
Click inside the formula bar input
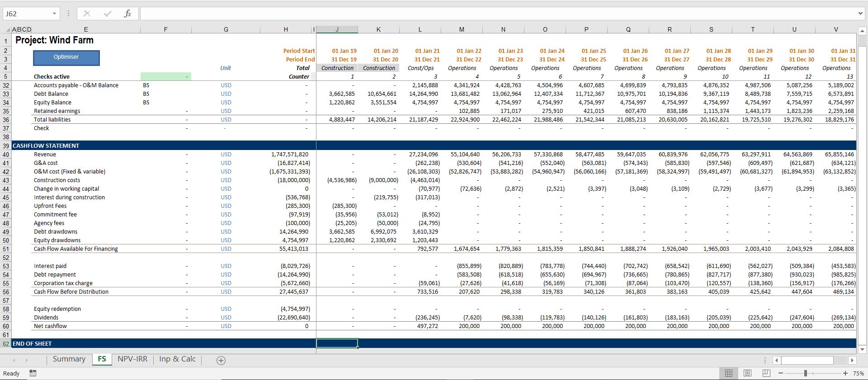497,14
